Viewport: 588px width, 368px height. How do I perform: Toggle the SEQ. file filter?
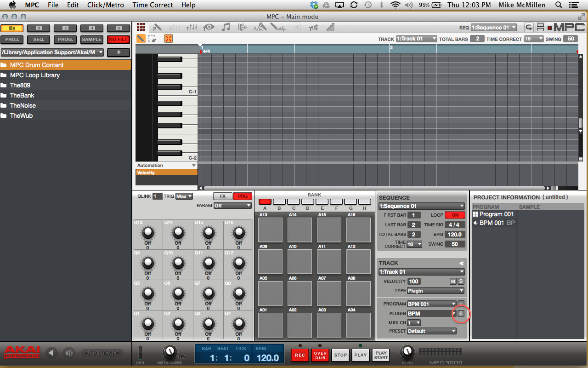tap(39, 40)
